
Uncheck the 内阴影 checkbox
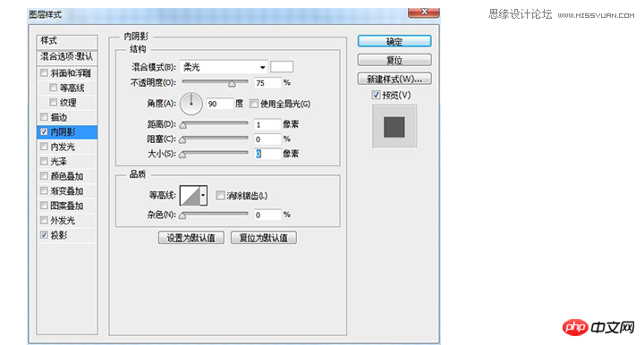click(x=44, y=131)
